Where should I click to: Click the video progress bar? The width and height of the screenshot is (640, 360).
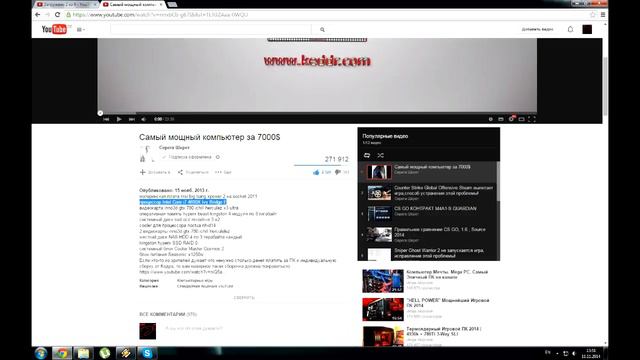click(x=317, y=113)
